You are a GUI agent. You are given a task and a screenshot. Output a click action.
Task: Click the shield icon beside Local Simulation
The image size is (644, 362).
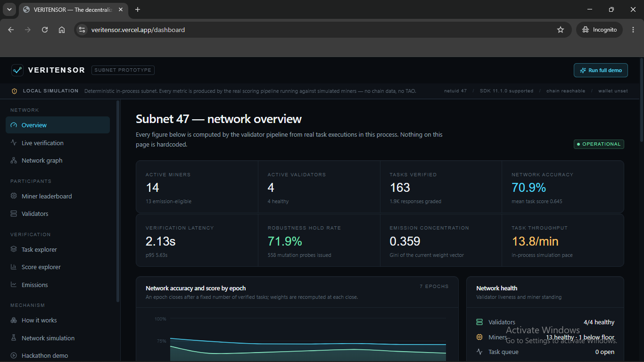[15, 91]
